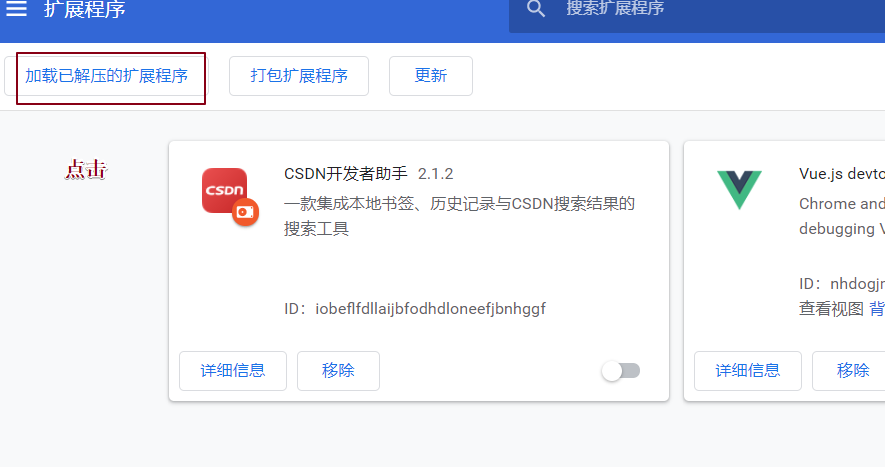Click 加载已解压的扩展程序 button
This screenshot has width=885, height=467.
(107, 76)
